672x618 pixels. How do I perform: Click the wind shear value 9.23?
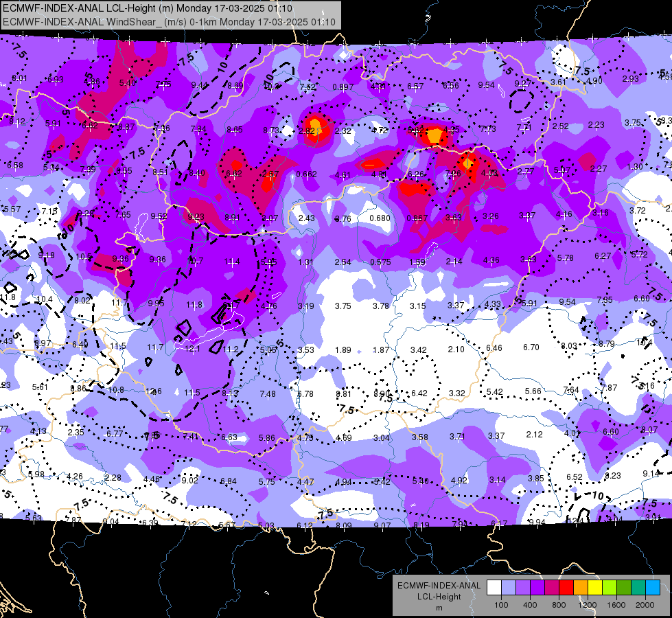point(196,217)
